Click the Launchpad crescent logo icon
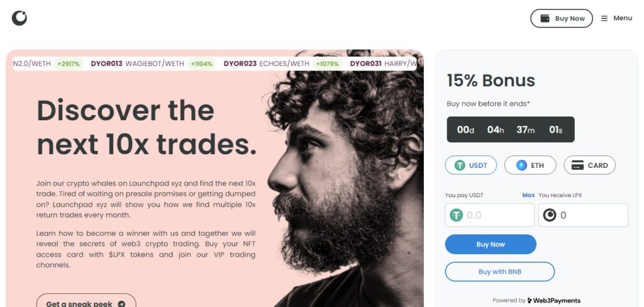The height and width of the screenshot is (307, 644). (19, 18)
